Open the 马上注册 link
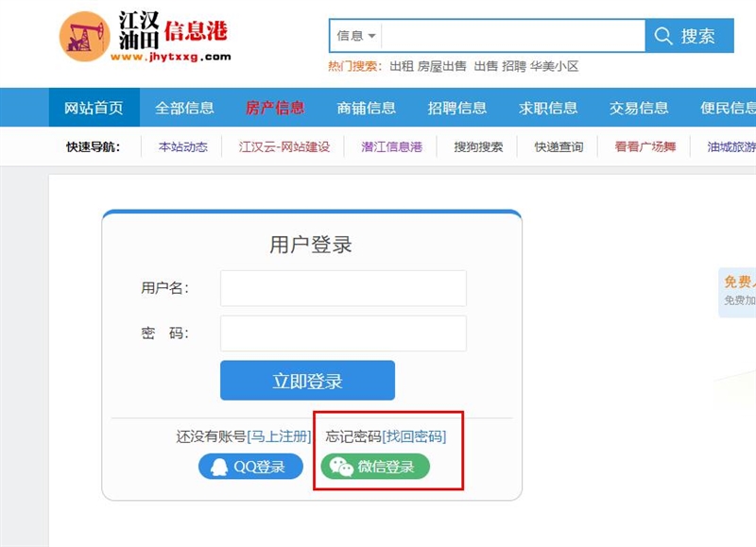 tap(279, 436)
